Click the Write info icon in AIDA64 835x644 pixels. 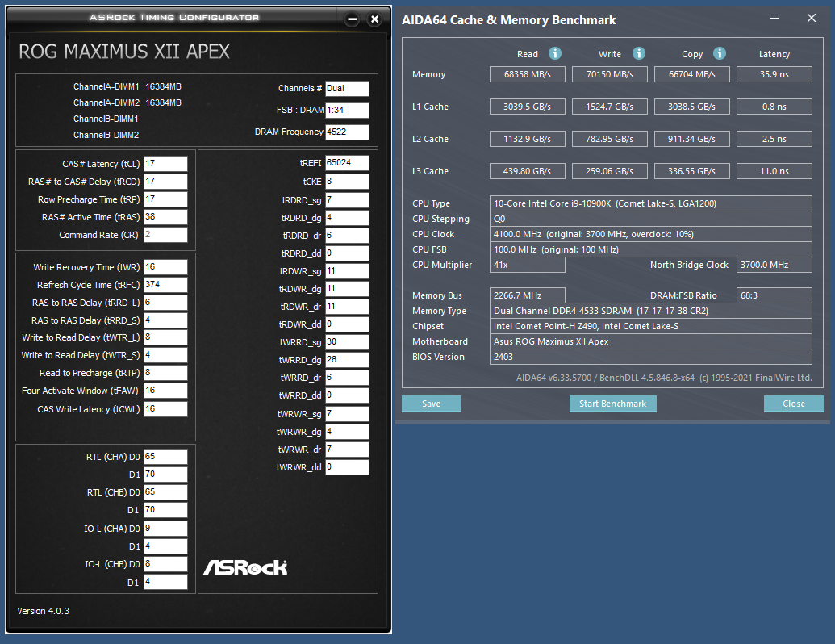tap(638, 53)
